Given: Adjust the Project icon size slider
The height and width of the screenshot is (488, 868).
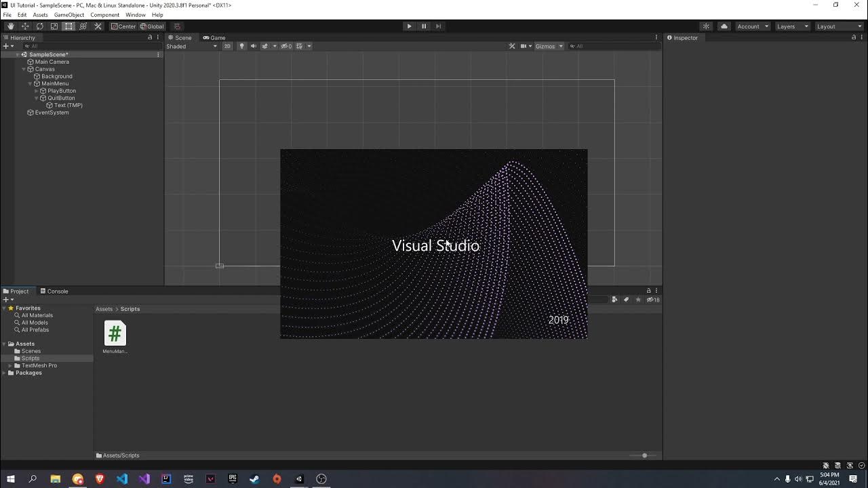Looking at the screenshot, I should pos(644,455).
